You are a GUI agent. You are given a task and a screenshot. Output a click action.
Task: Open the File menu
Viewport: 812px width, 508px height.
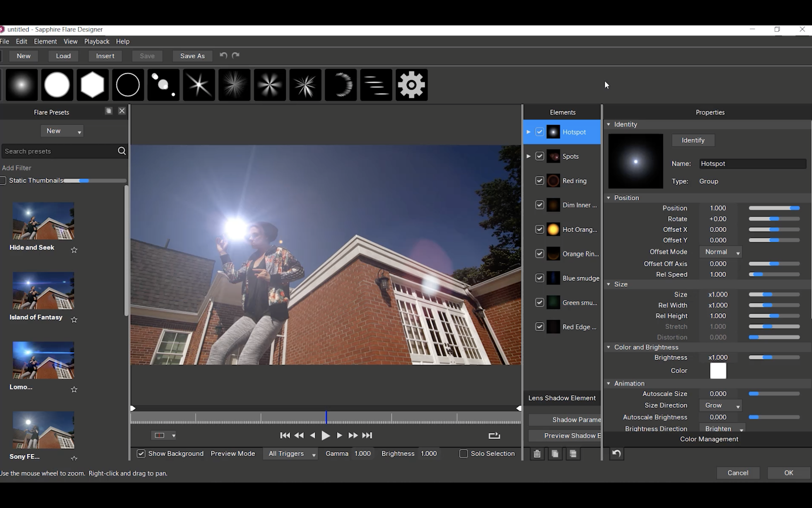pos(4,41)
